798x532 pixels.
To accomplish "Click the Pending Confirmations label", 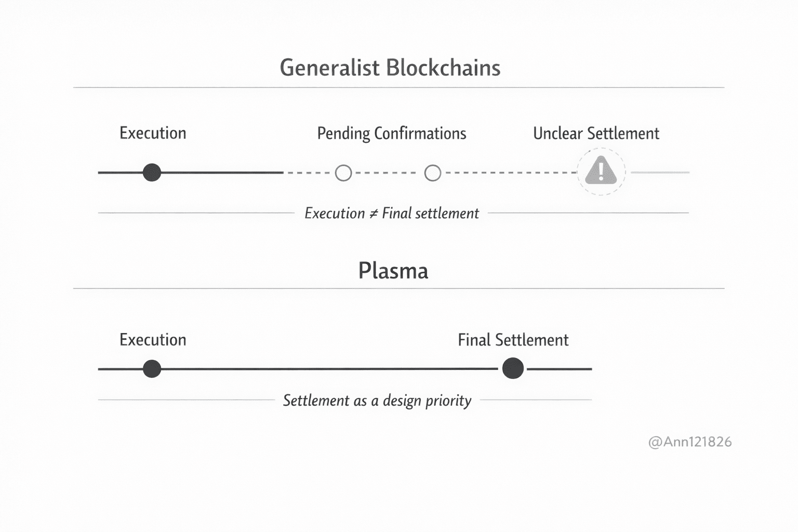I will [x=391, y=134].
